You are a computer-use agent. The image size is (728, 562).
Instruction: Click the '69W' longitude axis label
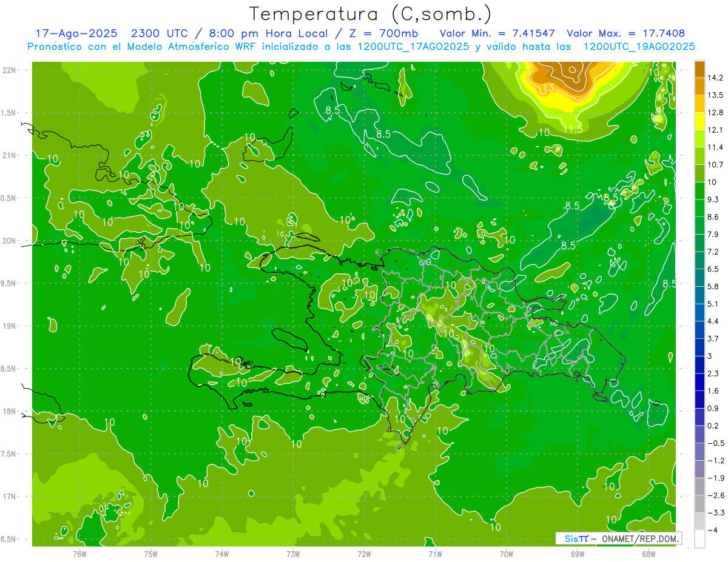tap(578, 554)
